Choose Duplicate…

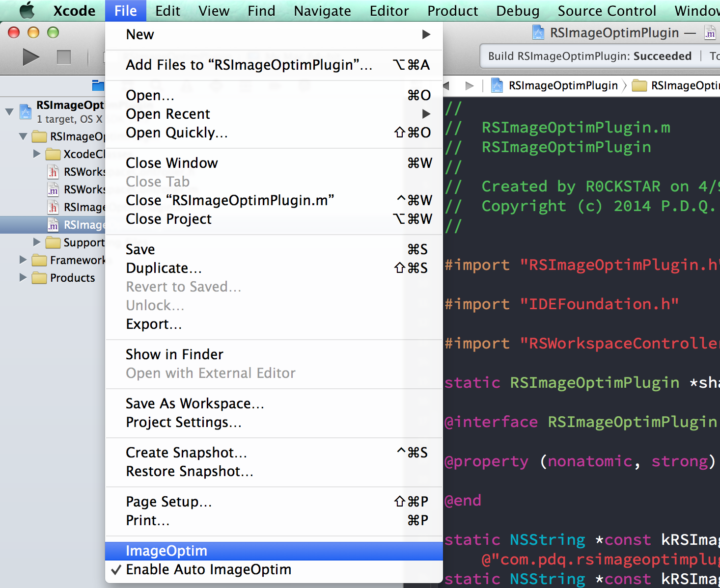[x=274, y=268]
